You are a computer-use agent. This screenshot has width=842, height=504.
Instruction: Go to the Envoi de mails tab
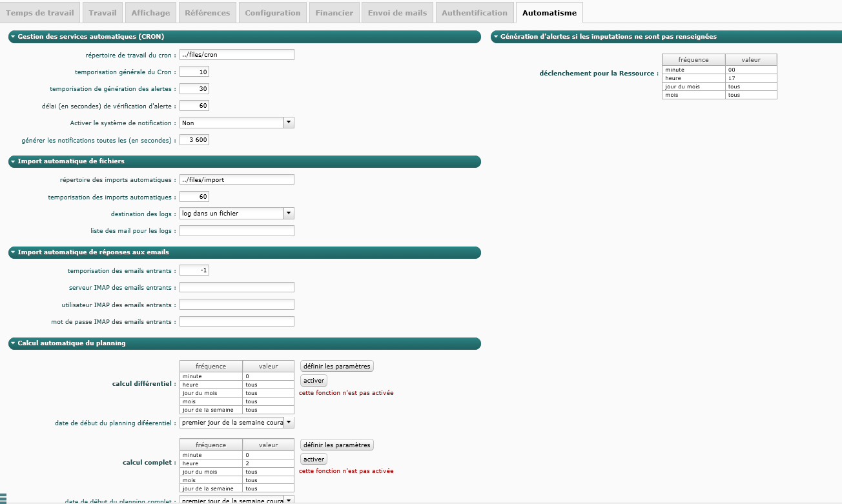point(397,13)
